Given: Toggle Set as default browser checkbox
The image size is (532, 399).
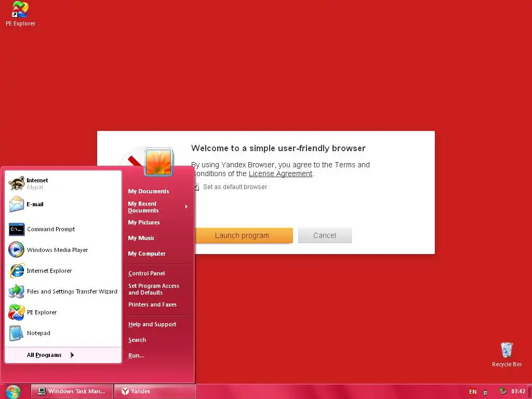Looking at the screenshot, I should pyautogui.click(x=196, y=187).
